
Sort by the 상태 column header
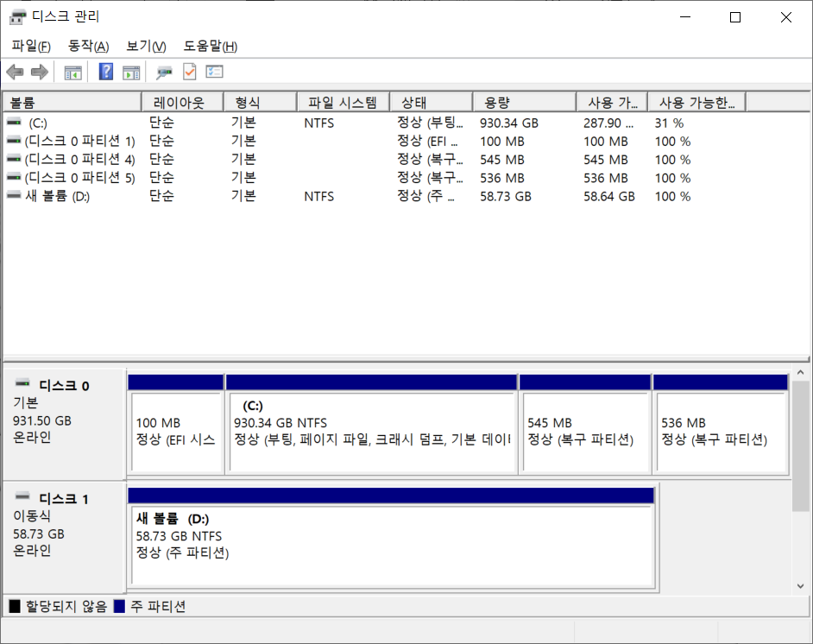pyautogui.click(x=432, y=103)
